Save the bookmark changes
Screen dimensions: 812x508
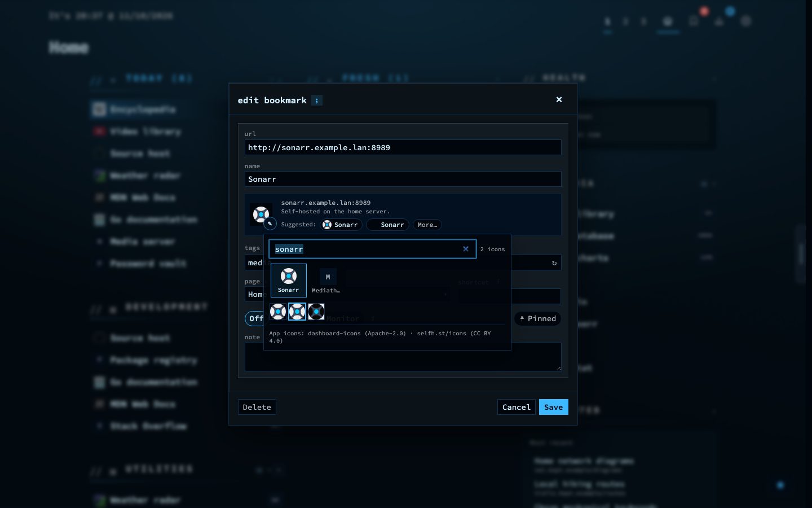(554, 407)
